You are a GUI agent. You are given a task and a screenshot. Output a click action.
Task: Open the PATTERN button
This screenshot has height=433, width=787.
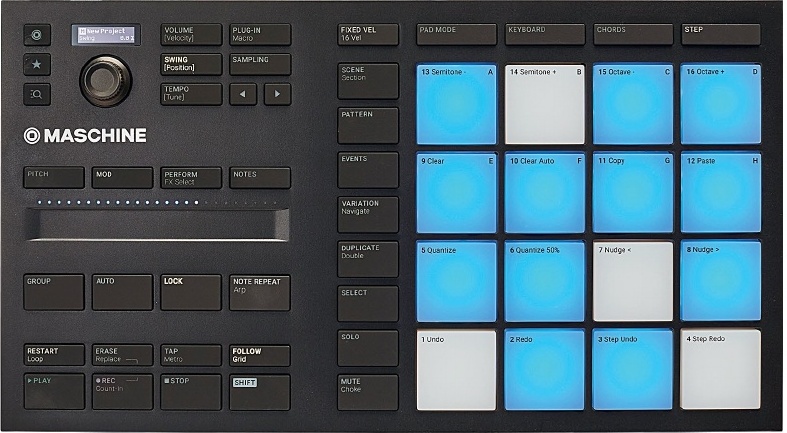(368, 125)
